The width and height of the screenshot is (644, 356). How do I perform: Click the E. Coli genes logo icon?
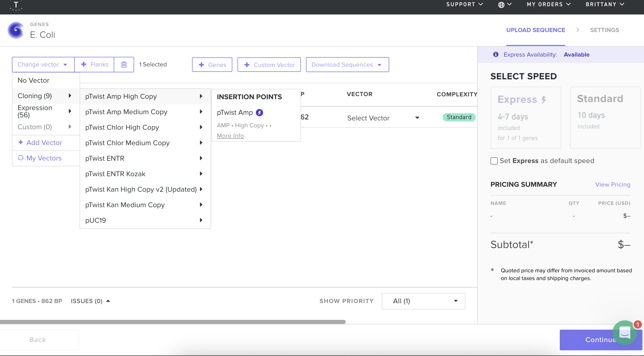[x=16, y=30]
